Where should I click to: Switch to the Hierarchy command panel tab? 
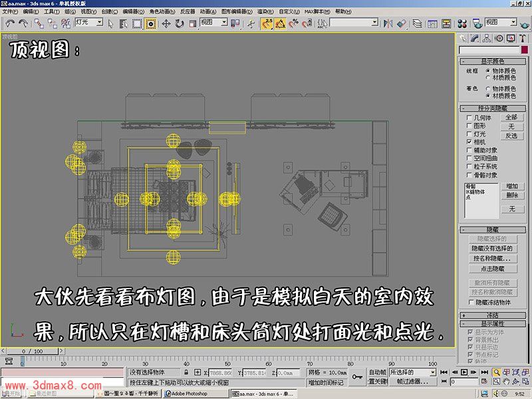pyautogui.click(x=487, y=39)
